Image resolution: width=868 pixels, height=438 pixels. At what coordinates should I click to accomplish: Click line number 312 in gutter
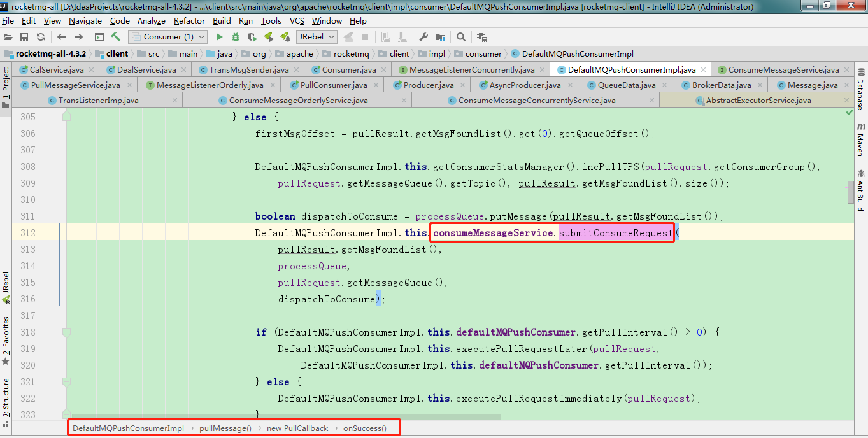(x=28, y=232)
